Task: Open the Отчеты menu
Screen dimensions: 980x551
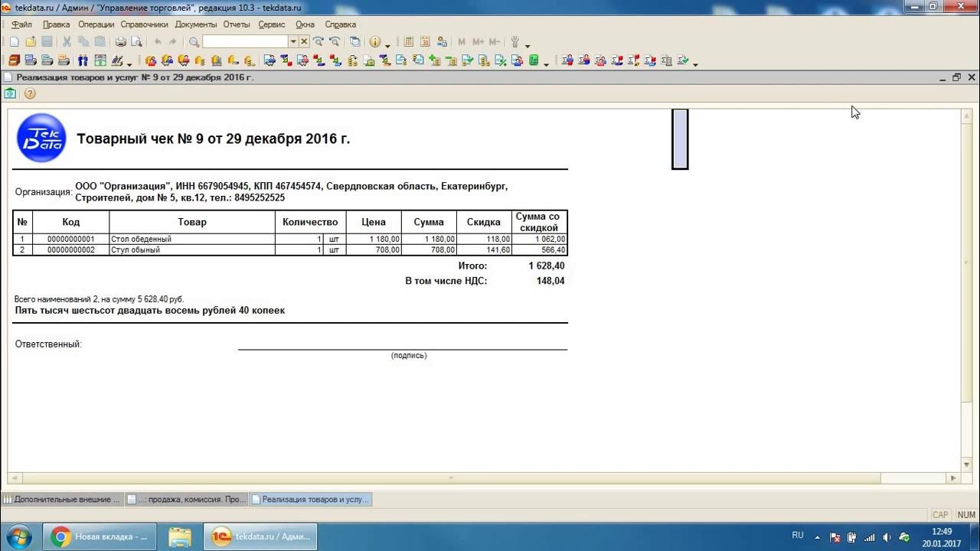Action: [x=237, y=24]
